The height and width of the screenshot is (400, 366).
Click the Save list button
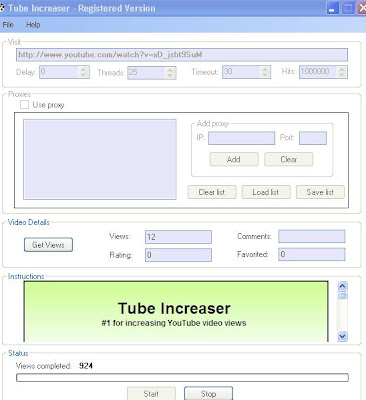point(320,192)
